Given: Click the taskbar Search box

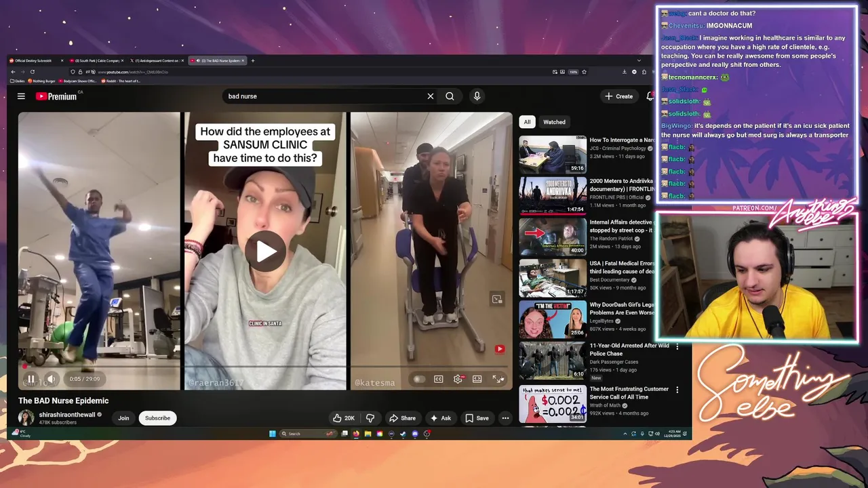Looking at the screenshot, I should 308,434.
